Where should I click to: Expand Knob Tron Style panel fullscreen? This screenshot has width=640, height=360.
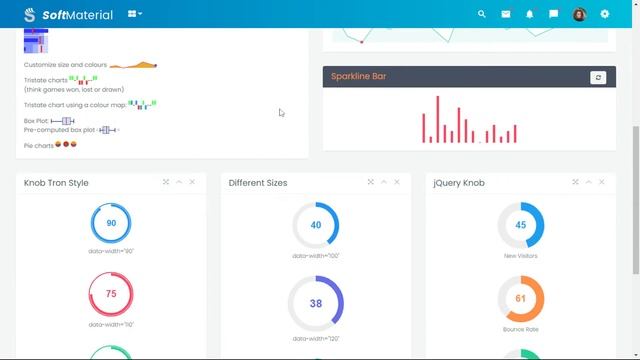point(166,182)
